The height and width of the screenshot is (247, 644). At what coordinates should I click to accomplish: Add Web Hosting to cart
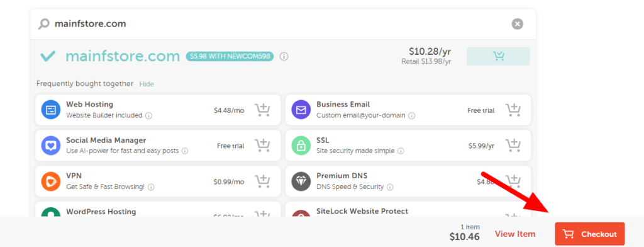(x=262, y=110)
